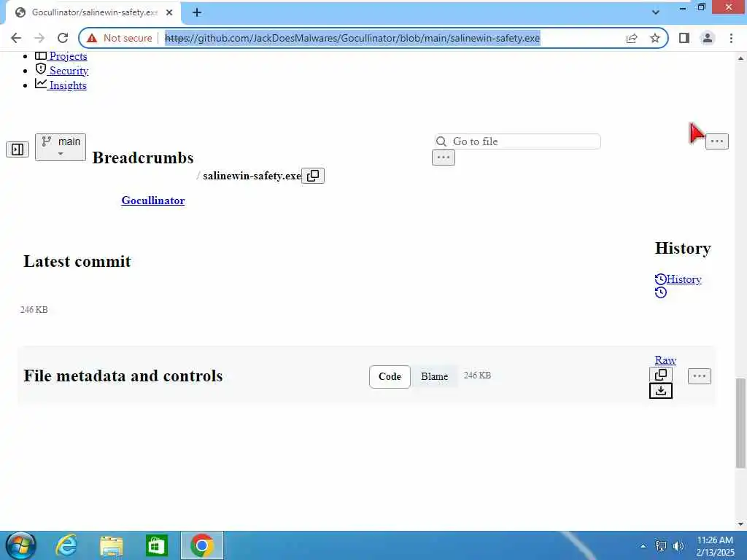Open the Chrome profile menu

[x=708, y=38]
